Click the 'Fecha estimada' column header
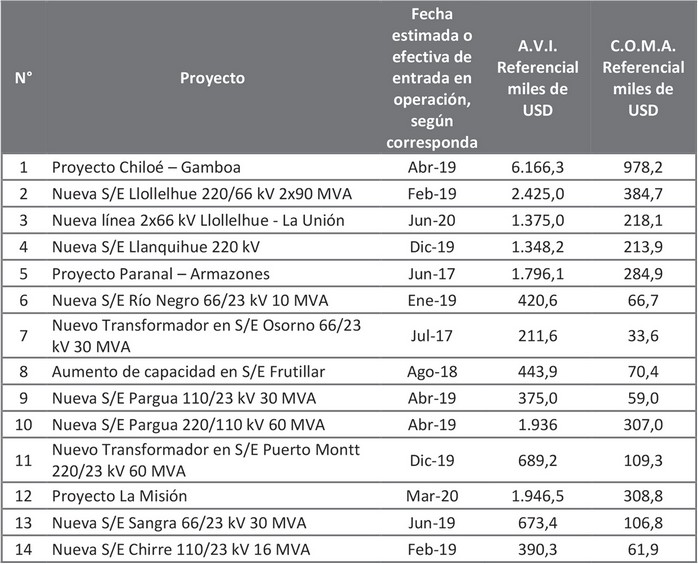 433,78
